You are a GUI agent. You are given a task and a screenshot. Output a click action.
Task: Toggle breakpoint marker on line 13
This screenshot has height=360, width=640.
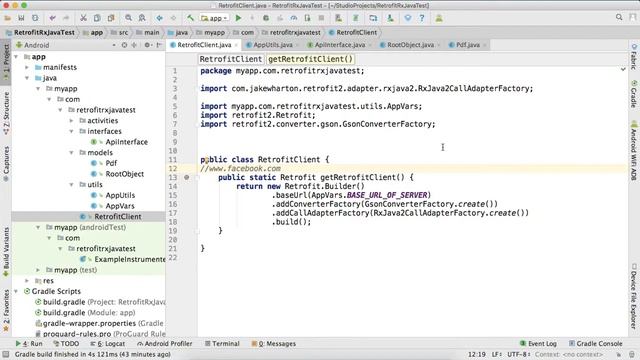187,178
